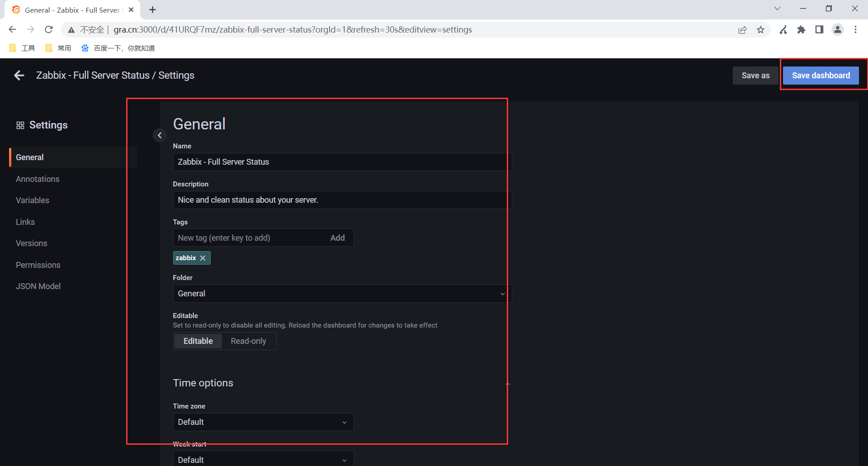Go back from dashboard settings using arrow

click(x=19, y=76)
